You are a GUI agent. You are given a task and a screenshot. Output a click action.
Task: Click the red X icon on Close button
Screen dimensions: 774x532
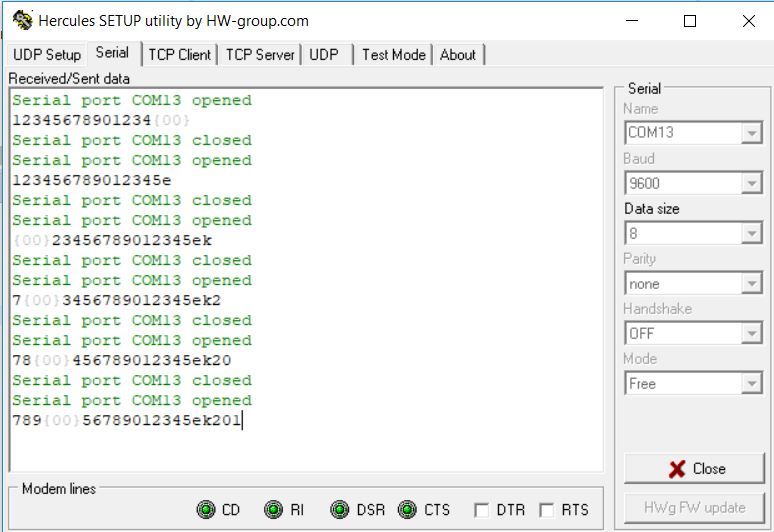coord(677,469)
